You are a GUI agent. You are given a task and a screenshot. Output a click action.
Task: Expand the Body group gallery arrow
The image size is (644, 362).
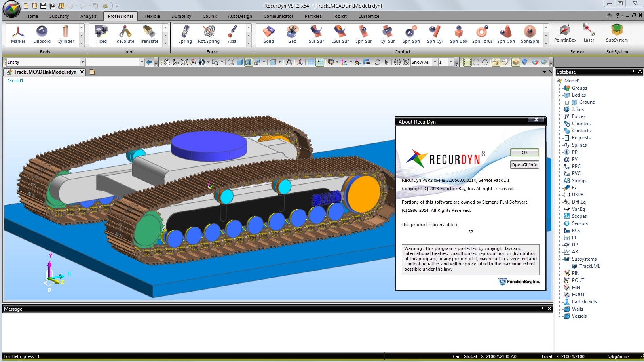coord(82,43)
